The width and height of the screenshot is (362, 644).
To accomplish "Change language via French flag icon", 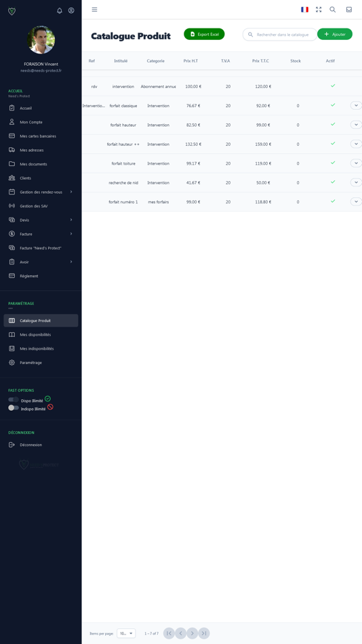I will (x=304, y=9).
